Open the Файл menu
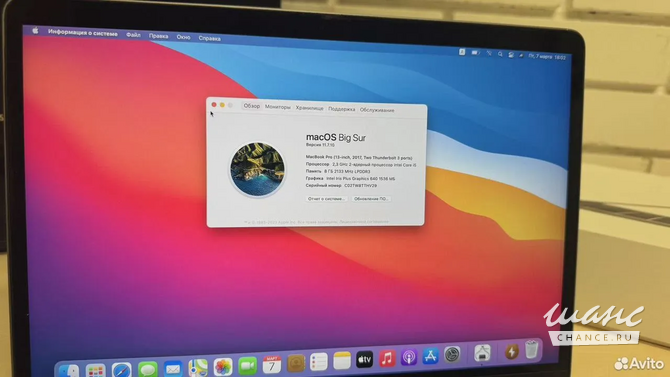 (133, 35)
